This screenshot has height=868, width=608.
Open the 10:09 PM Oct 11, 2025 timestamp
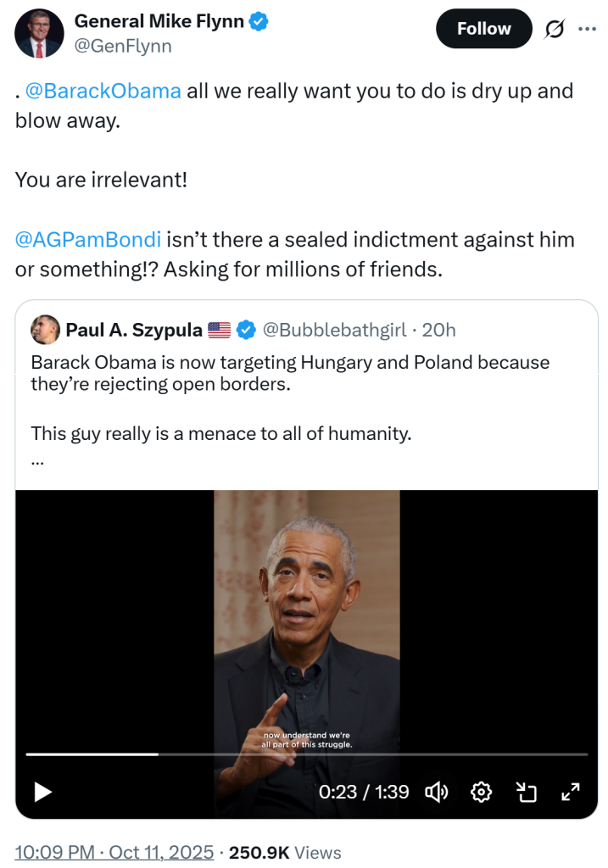[113, 853]
